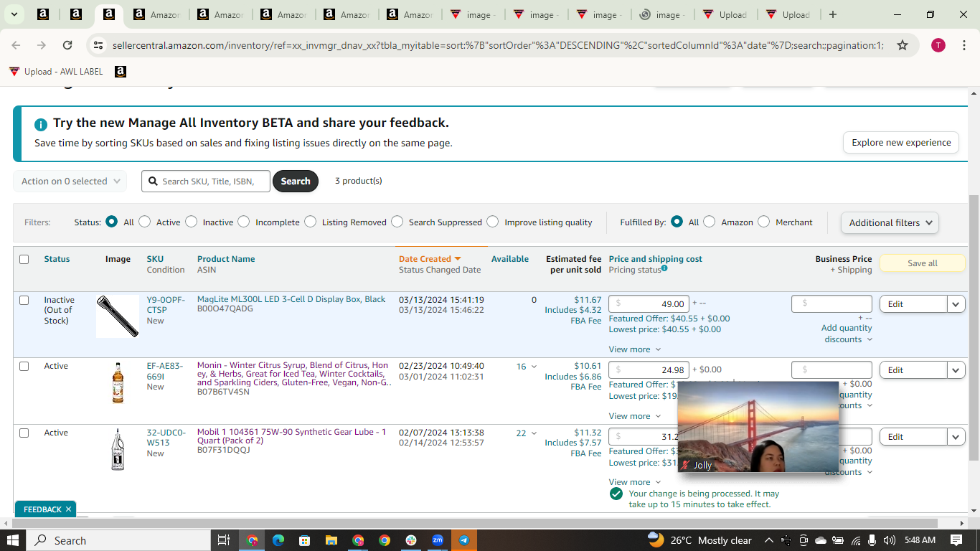The width and height of the screenshot is (980, 551).
Task: Click the volume icon in system tray
Action: click(x=890, y=540)
